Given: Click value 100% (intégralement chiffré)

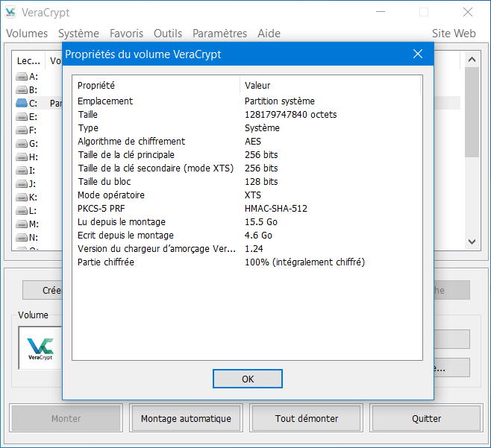Looking at the screenshot, I should click(x=304, y=262).
